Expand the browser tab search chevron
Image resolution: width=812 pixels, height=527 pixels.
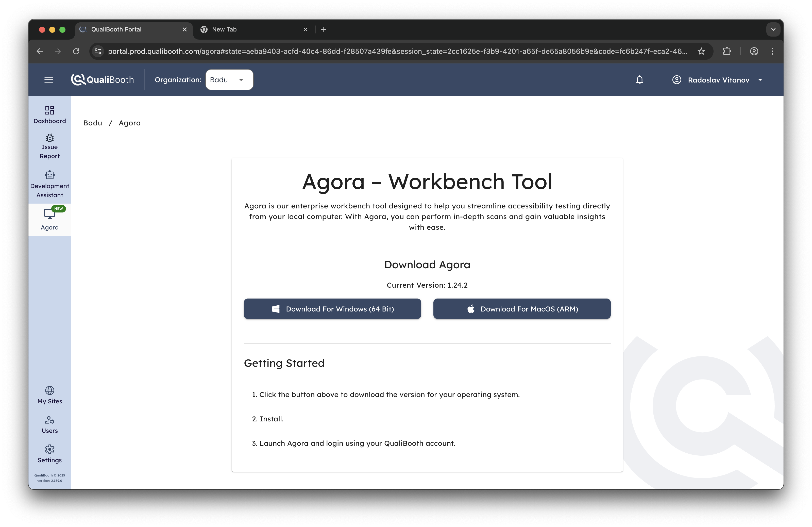773,29
